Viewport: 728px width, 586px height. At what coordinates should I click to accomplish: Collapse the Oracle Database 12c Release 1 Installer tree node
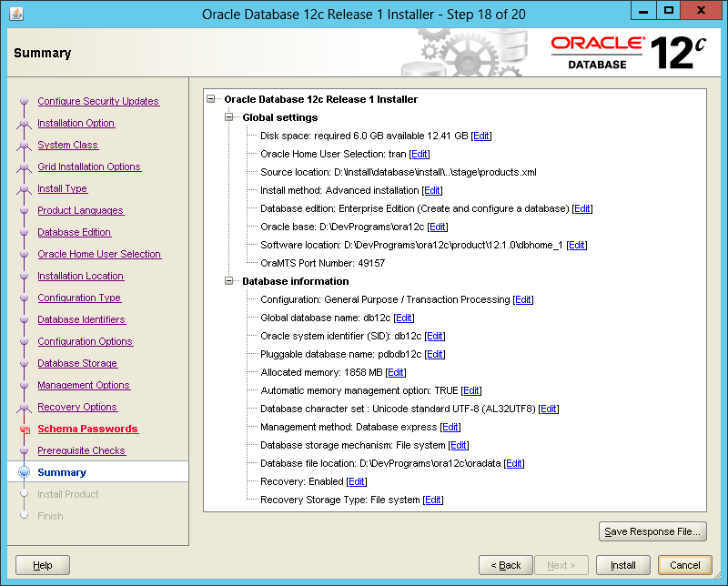click(211, 99)
